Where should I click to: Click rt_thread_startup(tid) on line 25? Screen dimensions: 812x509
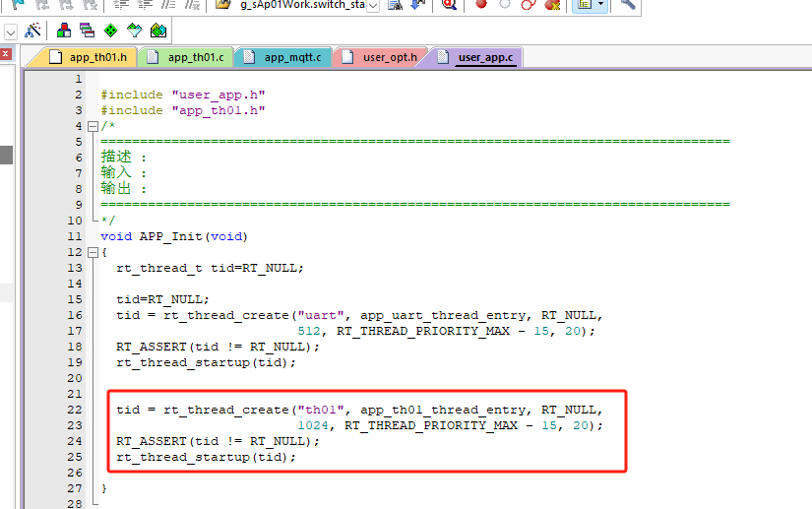pyautogui.click(x=202, y=457)
